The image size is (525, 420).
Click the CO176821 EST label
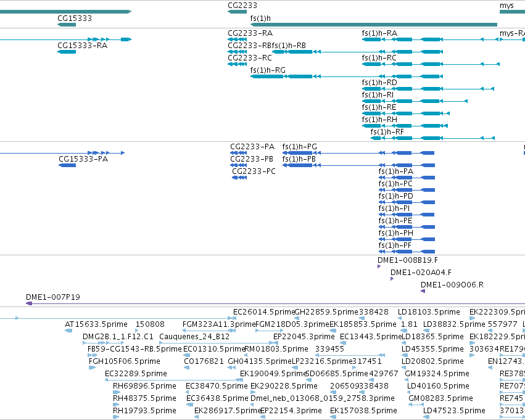click(204, 361)
